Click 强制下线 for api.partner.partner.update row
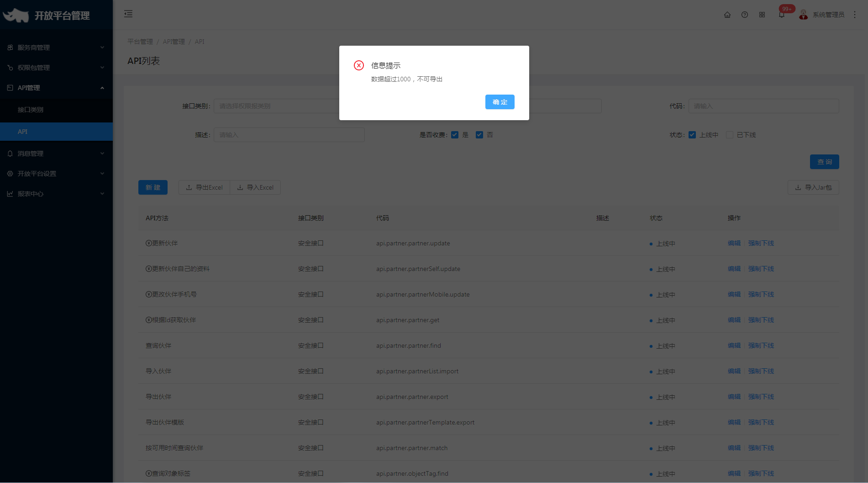The height and width of the screenshot is (483, 868). coord(761,243)
